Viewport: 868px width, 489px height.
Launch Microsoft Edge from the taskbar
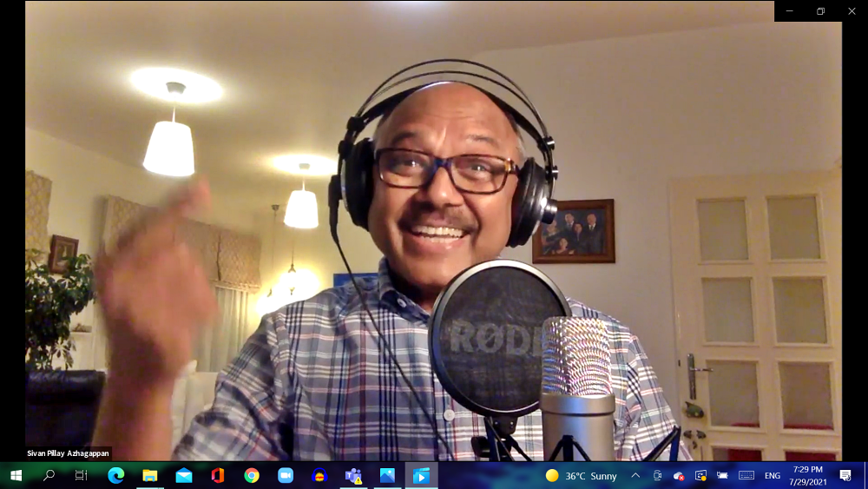115,475
